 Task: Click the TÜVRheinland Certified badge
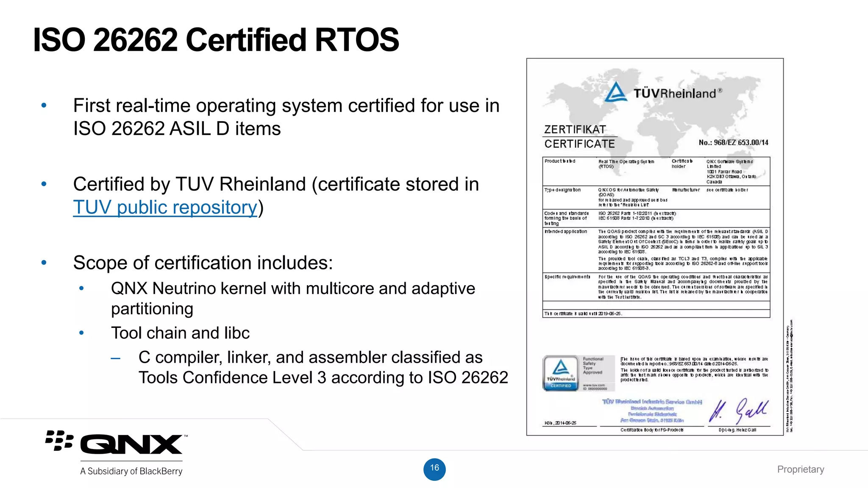click(x=561, y=373)
